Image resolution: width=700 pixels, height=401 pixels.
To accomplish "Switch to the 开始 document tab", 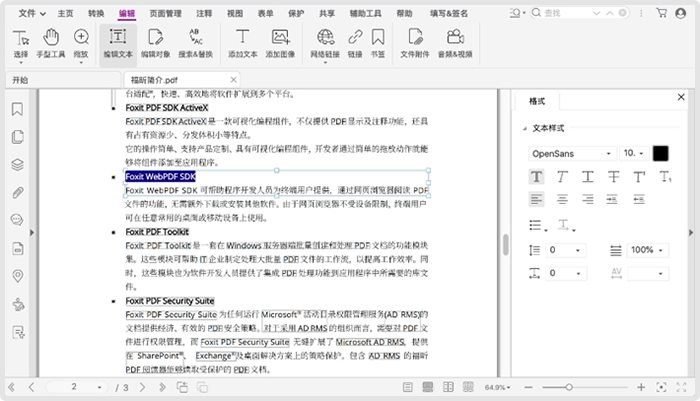I will [62, 80].
